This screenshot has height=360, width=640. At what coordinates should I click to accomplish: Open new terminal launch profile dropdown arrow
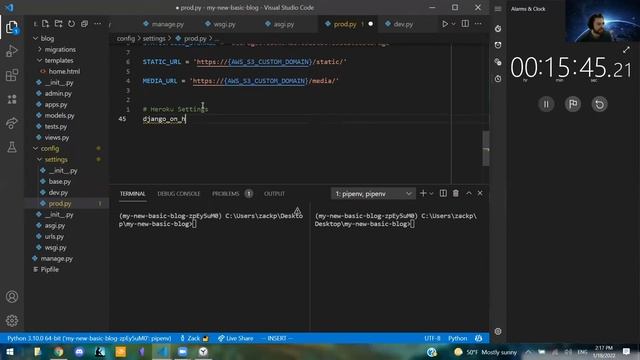pos(431,193)
